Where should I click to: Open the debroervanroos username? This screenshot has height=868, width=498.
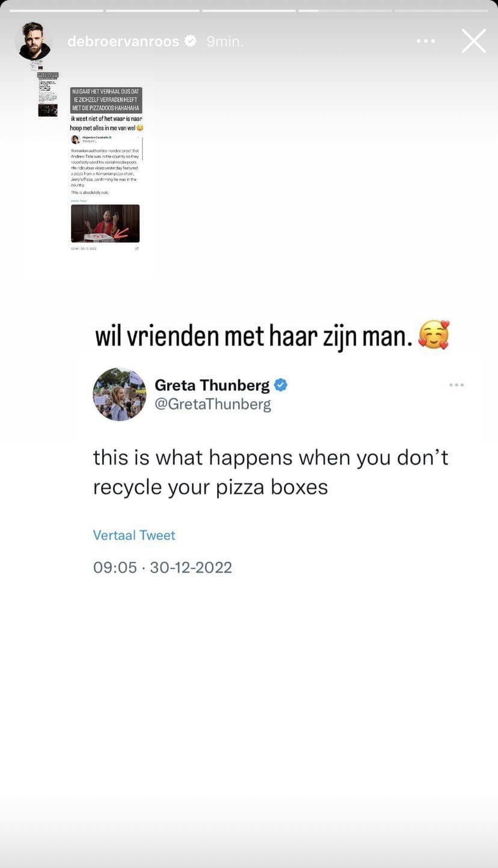click(123, 41)
